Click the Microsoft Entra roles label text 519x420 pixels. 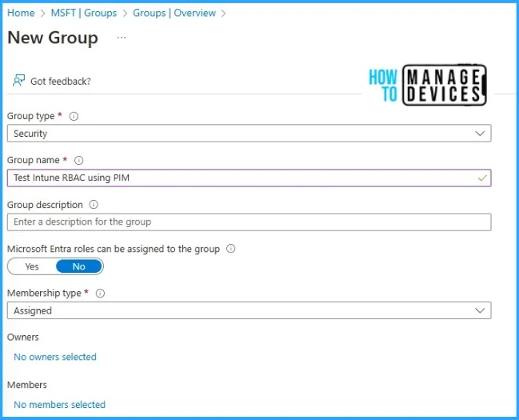point(114,249)
